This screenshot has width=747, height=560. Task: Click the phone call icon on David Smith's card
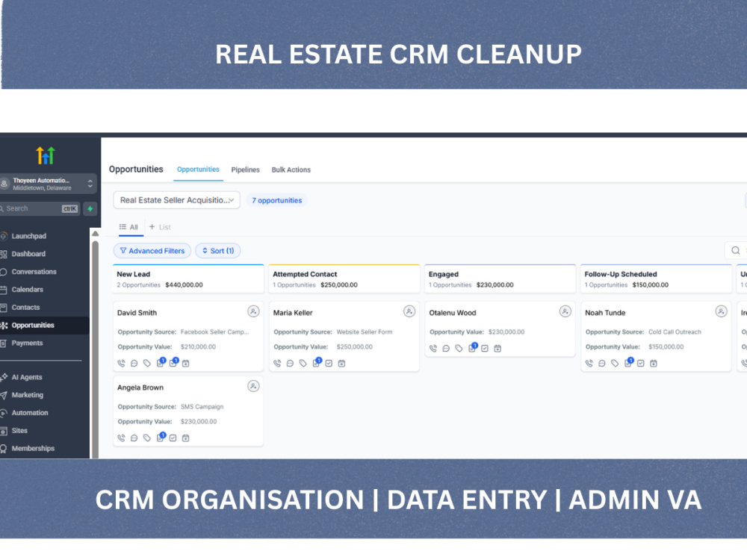click(x=122, y=364)
